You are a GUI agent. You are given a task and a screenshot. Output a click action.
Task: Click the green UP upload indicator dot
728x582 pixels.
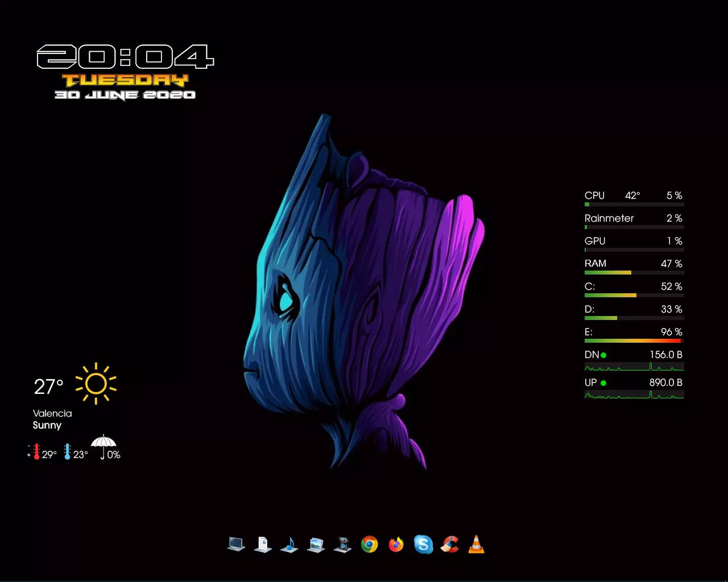click(x=603, y=383)
